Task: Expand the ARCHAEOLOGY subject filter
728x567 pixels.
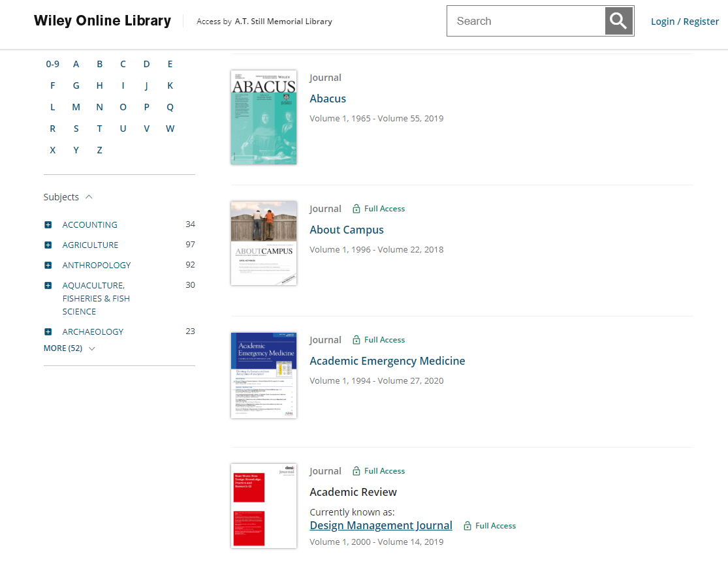Action: click(x=48, y=331)
